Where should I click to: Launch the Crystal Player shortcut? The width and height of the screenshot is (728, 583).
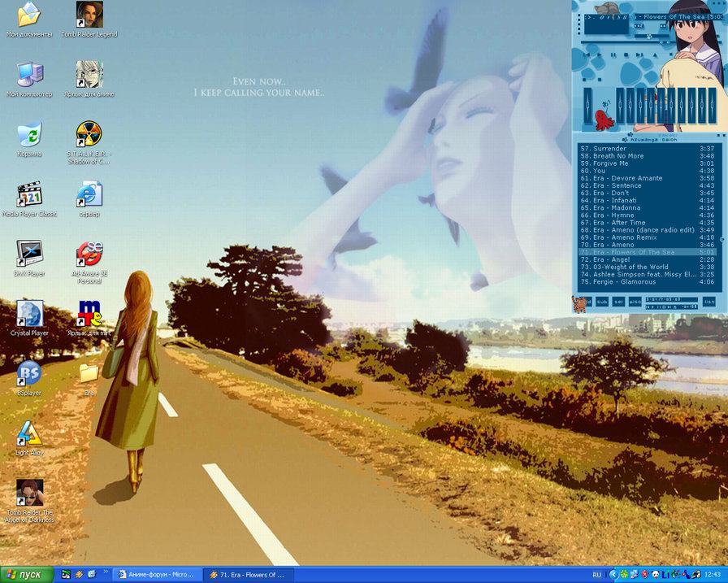pyautogui.click(x=29, y=318)
